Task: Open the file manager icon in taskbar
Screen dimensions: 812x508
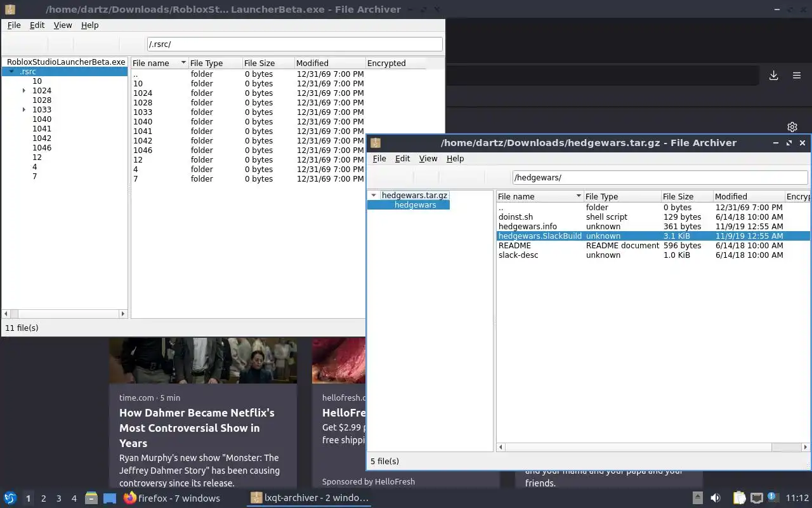Action: tap(91, 498)
